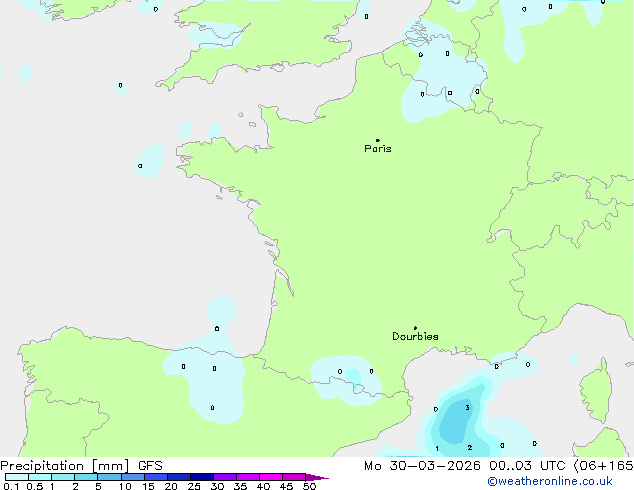Pick the 25–30 mm dark blue swatch
This screenshot has width=634, height=490.
coord(201,477)
